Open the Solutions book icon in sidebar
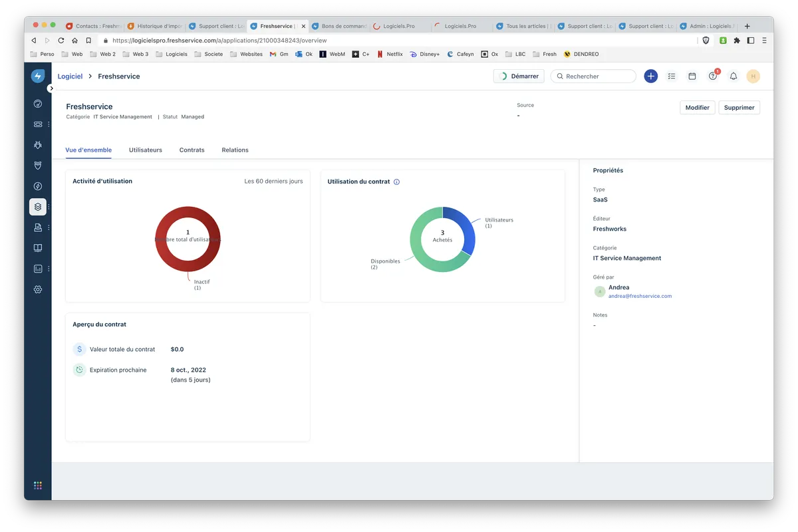The image size is (798, 532). (38, 248)
